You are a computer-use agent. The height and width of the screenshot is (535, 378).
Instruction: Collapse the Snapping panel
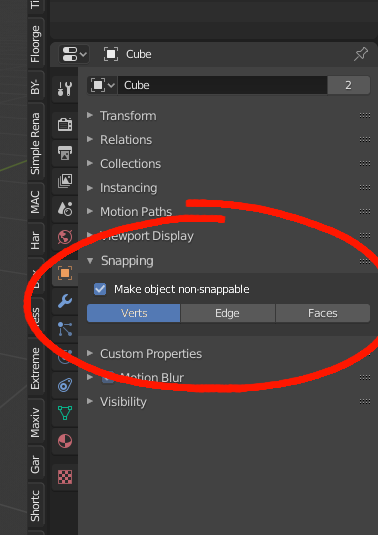coord(120,261)
